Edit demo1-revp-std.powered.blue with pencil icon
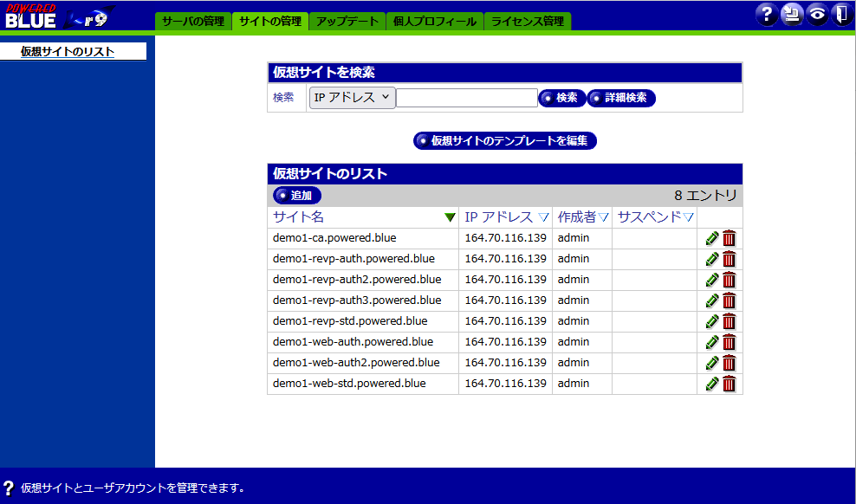Screen dimensions: 856x504 click(712, 321)
